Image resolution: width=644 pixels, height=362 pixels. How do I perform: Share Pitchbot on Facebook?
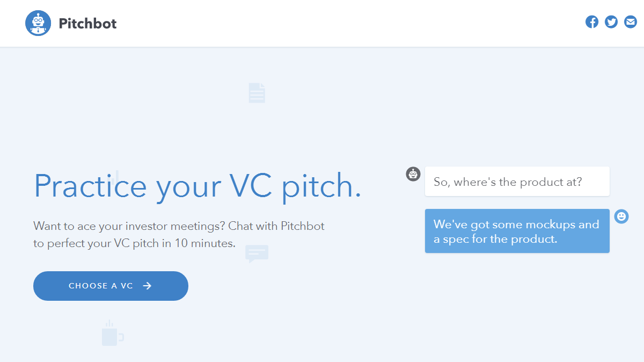[x=592, y=22]
